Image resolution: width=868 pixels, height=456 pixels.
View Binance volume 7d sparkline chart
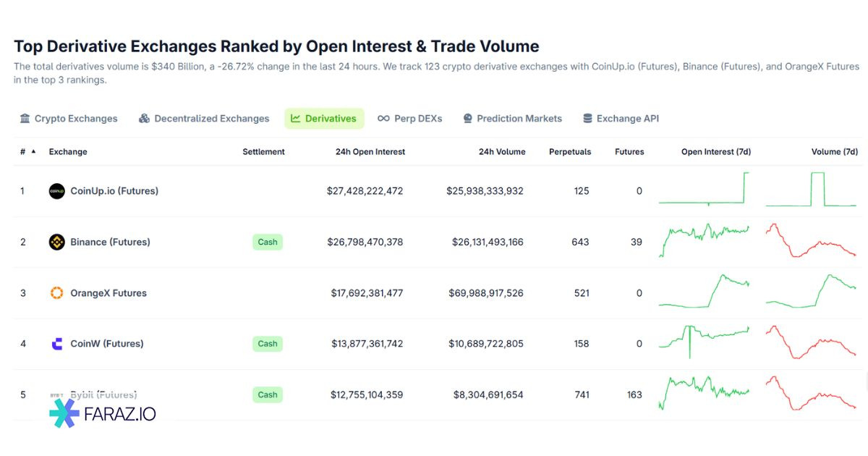pyautogui.click(x=810, y=241)
